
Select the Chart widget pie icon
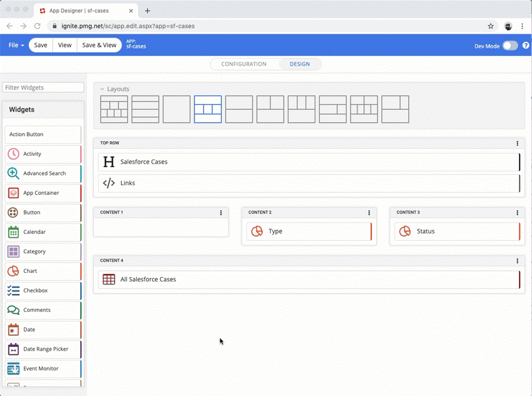click(x=13, y=271)
